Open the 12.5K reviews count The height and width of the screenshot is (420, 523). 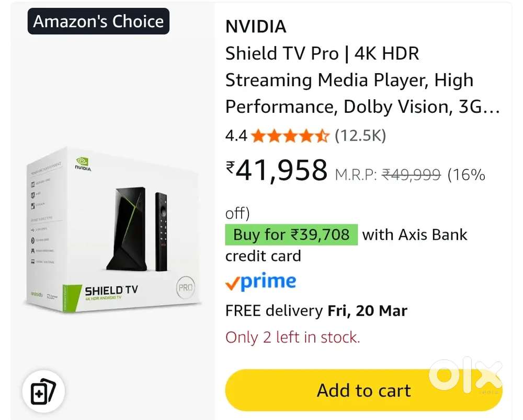(x=360, y=136)
